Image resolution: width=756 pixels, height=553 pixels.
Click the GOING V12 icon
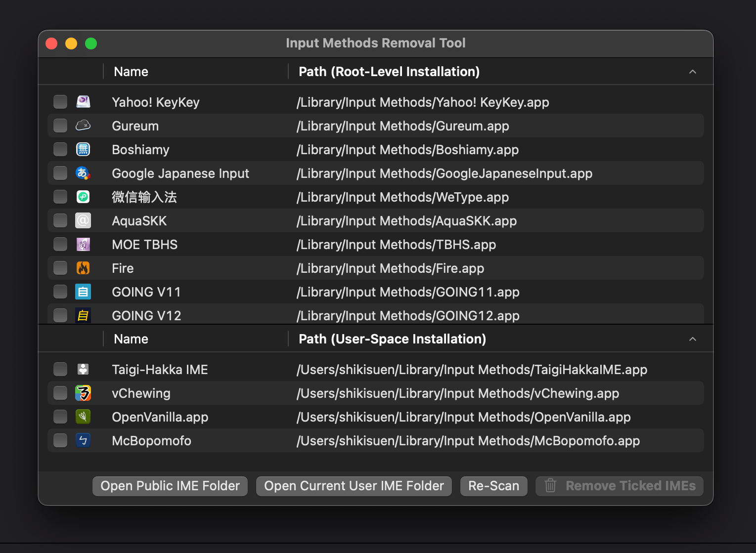pos(83,315)
